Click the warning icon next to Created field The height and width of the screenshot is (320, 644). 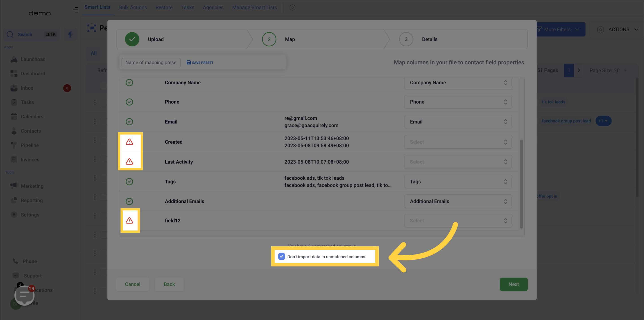point(130,141)
